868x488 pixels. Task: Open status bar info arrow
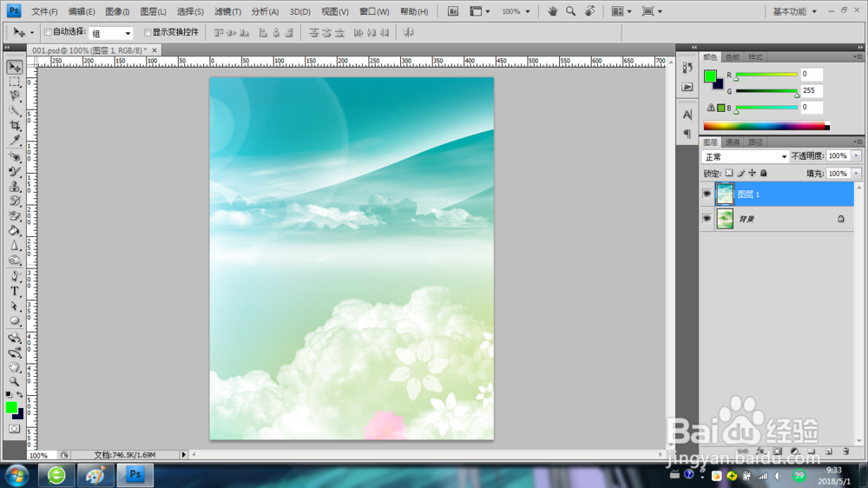point(184,455)
